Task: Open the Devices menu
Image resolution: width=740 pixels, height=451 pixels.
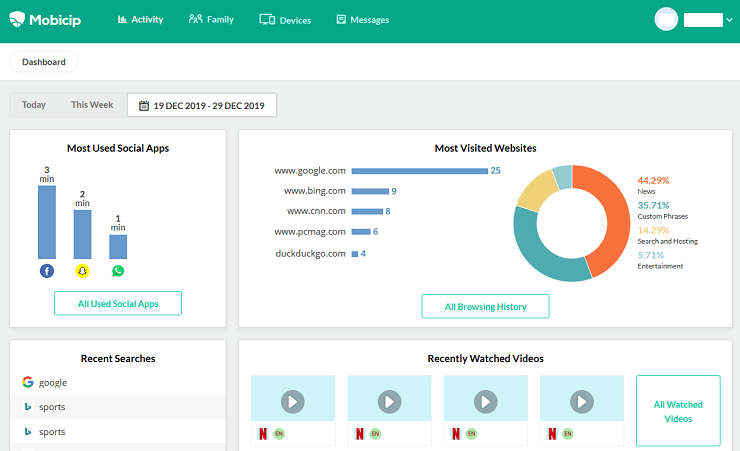Action: point(285,20)
